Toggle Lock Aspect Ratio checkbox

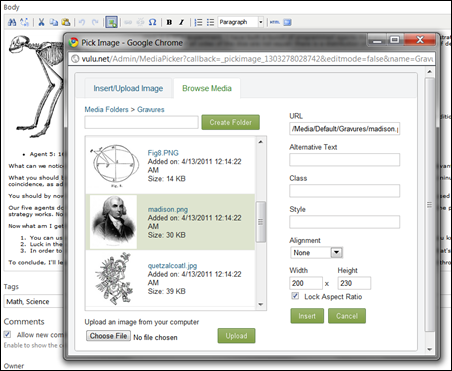(295, 296)
